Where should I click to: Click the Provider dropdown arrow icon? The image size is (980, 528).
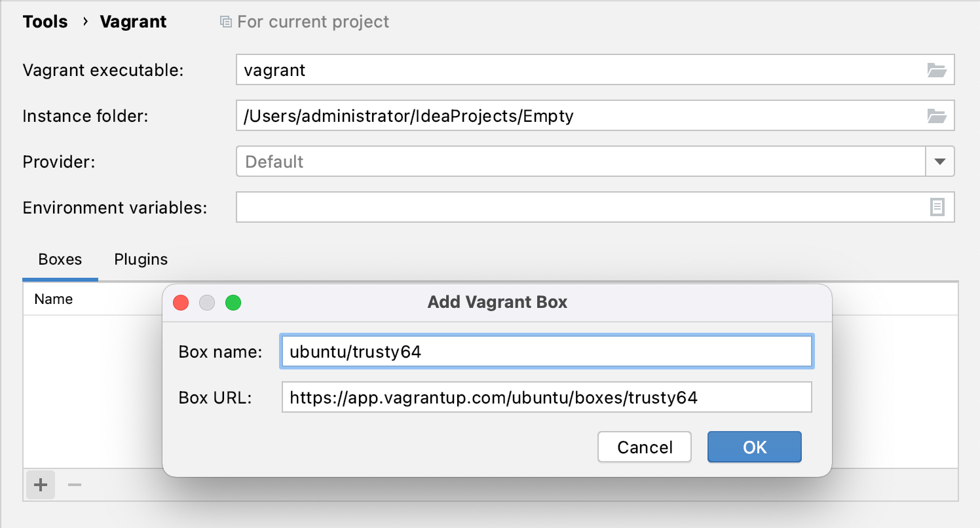[x=940, y=161]
